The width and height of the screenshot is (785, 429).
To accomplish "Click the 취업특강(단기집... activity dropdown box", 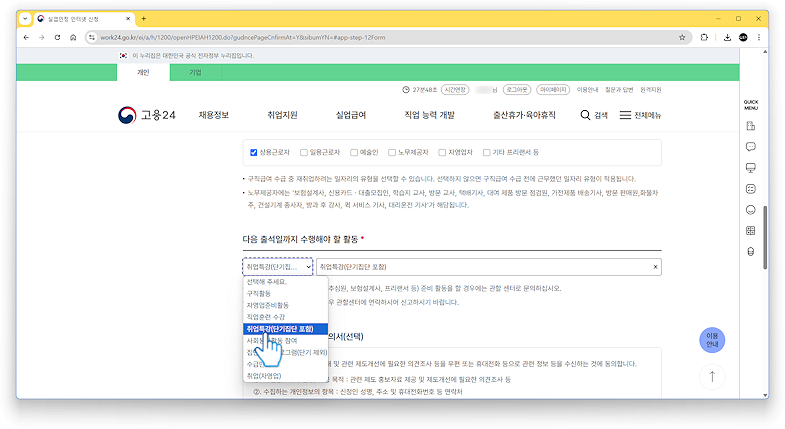I will 278,267.
